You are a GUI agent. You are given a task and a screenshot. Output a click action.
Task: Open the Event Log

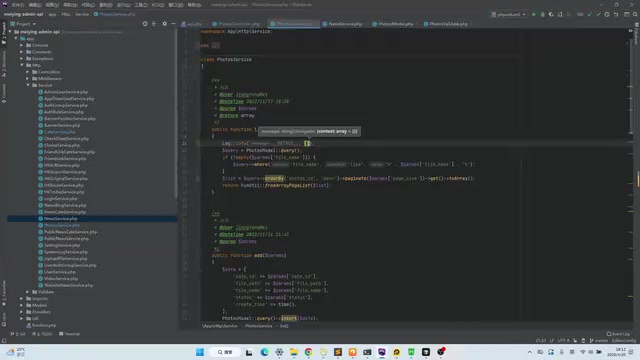coord(618,334)
